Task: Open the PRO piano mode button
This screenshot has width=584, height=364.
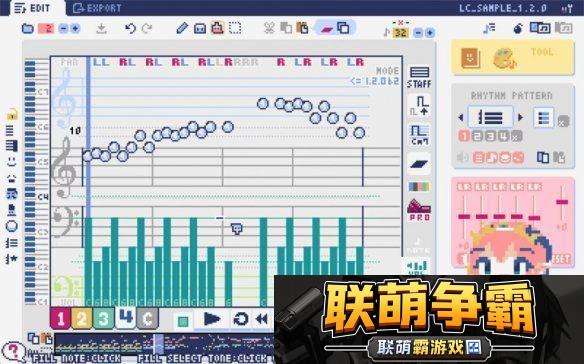Action: pos(419,210)
